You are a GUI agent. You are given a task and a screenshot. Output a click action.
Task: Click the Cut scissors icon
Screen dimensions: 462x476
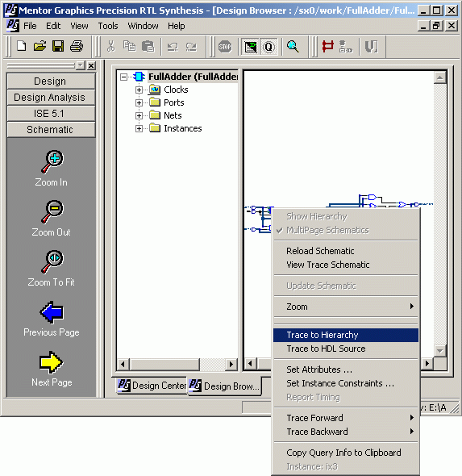pyautogui.click(x=111, y=47)
